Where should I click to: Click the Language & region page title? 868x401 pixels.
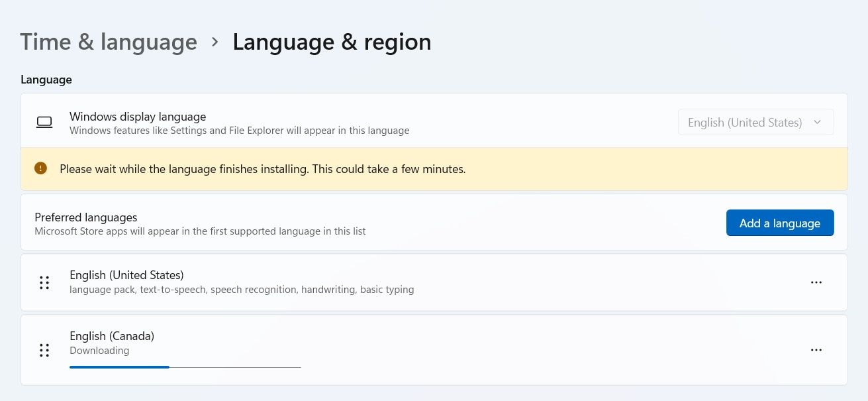332,42
